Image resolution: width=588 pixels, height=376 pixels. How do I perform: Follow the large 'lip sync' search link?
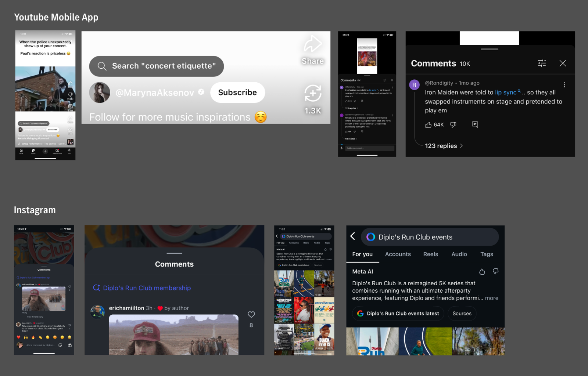tap(508, 92)
